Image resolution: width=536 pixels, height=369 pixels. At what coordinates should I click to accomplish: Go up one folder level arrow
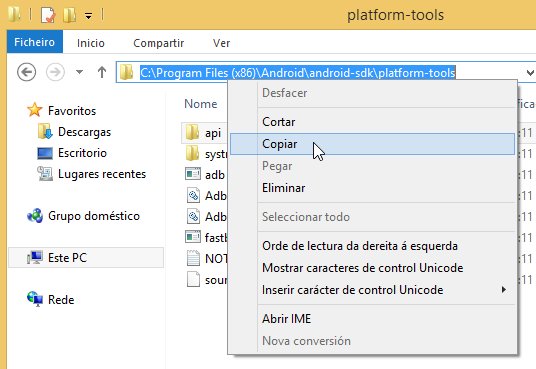pos(102,72)
